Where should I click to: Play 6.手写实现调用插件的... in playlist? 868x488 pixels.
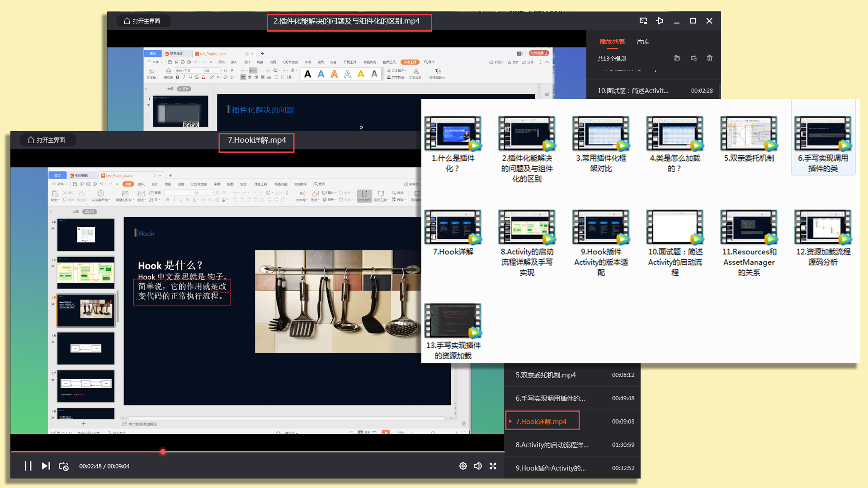[572, 398]
